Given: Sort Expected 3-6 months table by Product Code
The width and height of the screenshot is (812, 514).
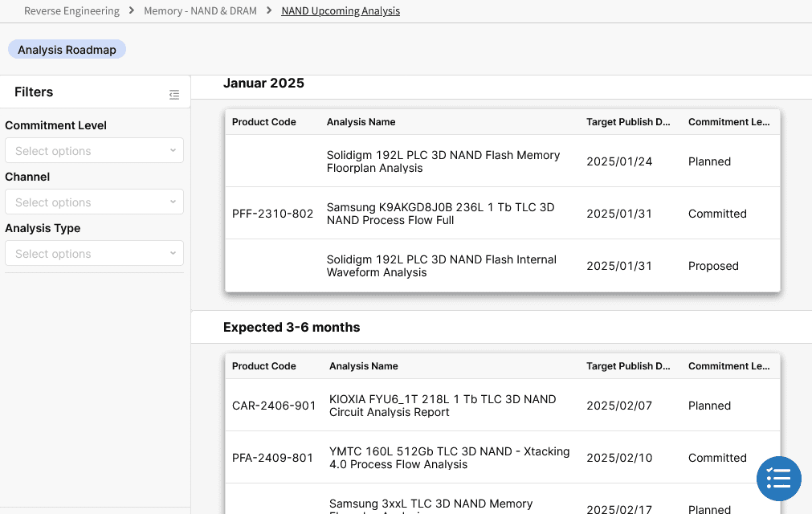Looking at the screenshot, I should [264, 366].
